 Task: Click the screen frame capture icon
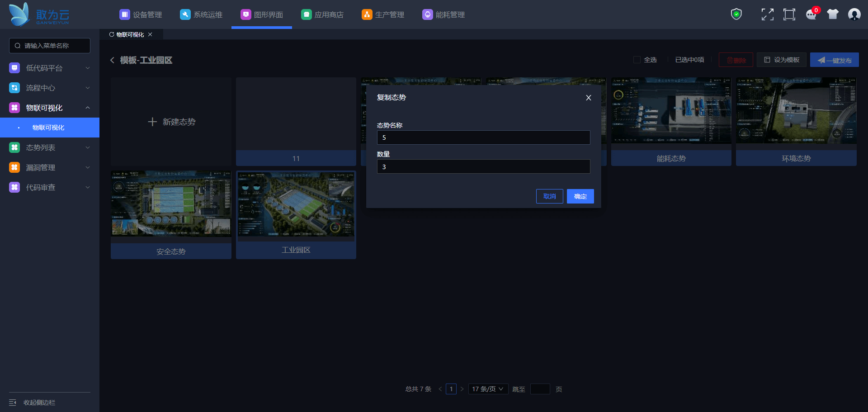coord(789,14)
